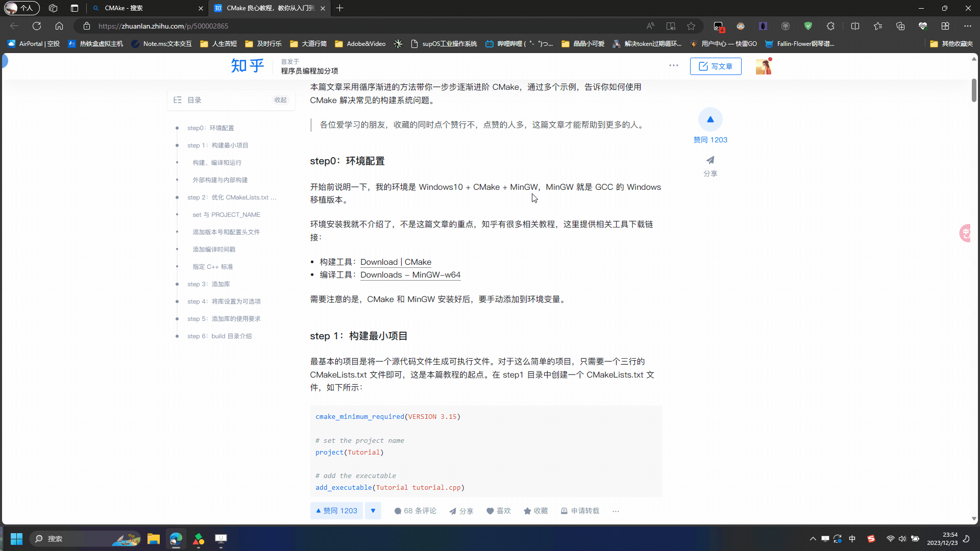
Task: Click the share paper-plane icon in sidebar
Action: tap(710, 160)
